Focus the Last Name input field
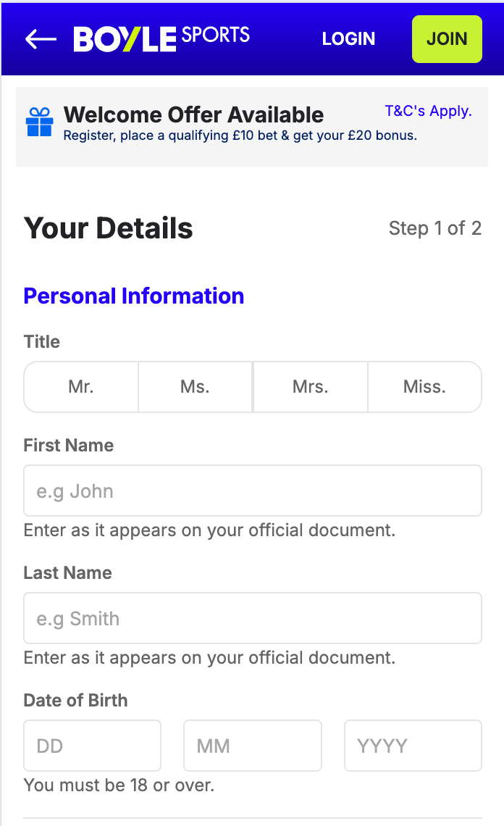 [253, 618]
